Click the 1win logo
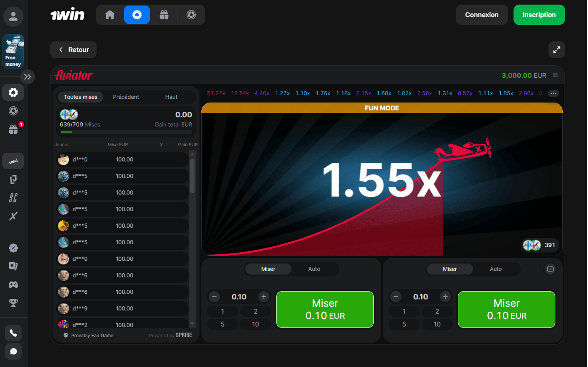This screenshot has height=367, width=588. point(67,15)
